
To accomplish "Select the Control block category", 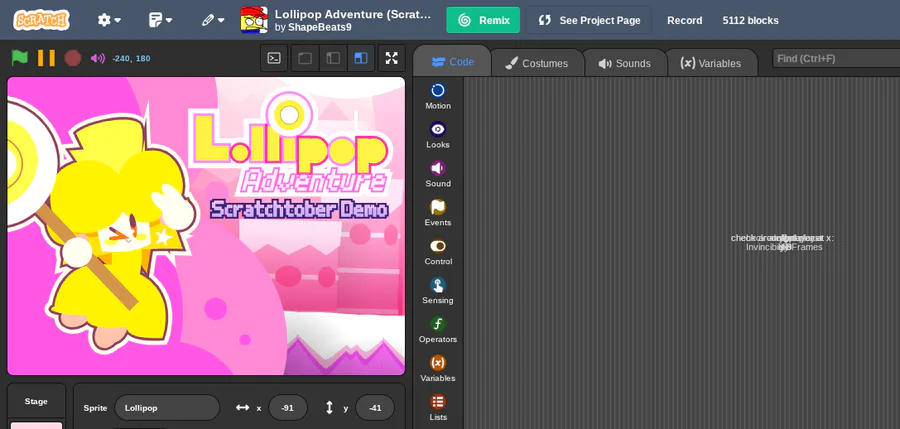I will tap(438, 253).
